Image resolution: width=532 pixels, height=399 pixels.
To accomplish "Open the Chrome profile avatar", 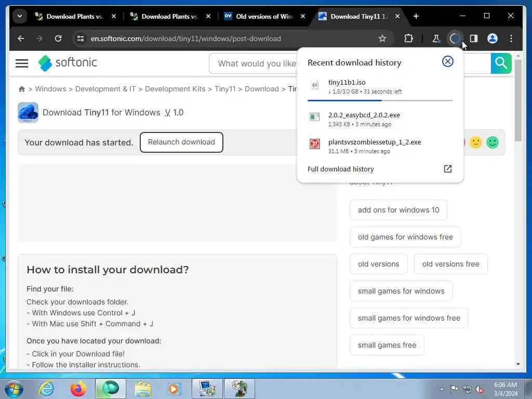I will 493,38.
